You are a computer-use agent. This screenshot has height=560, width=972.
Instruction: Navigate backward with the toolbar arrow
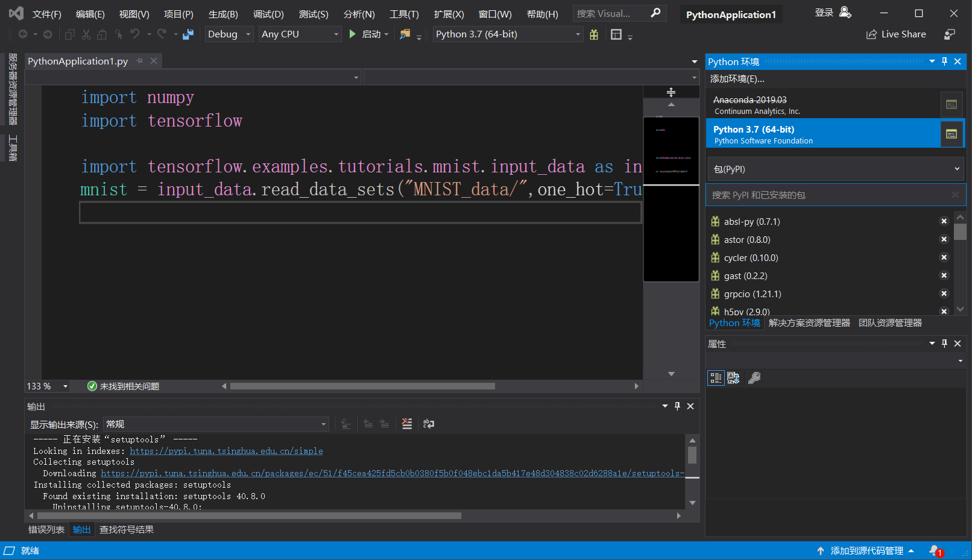click(x=23, y=34)
